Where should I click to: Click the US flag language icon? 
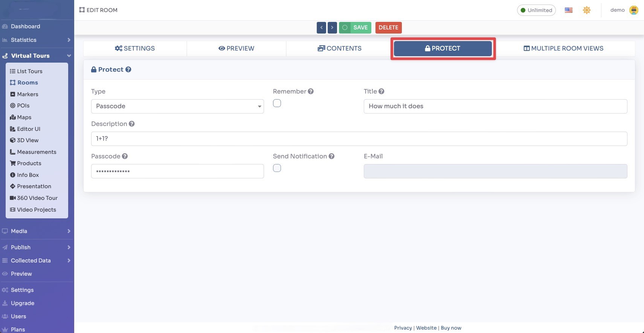click(568, 10)
